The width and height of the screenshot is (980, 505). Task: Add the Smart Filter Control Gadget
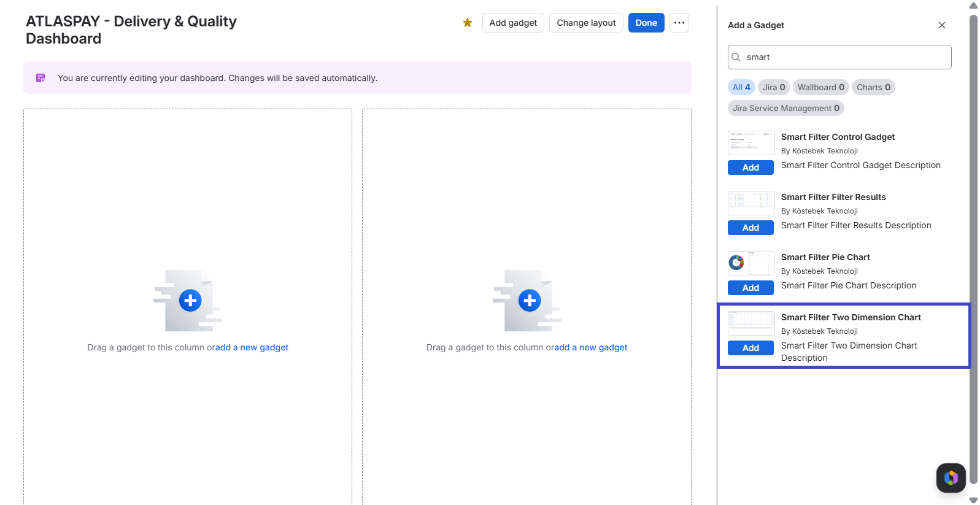[750, 168]
